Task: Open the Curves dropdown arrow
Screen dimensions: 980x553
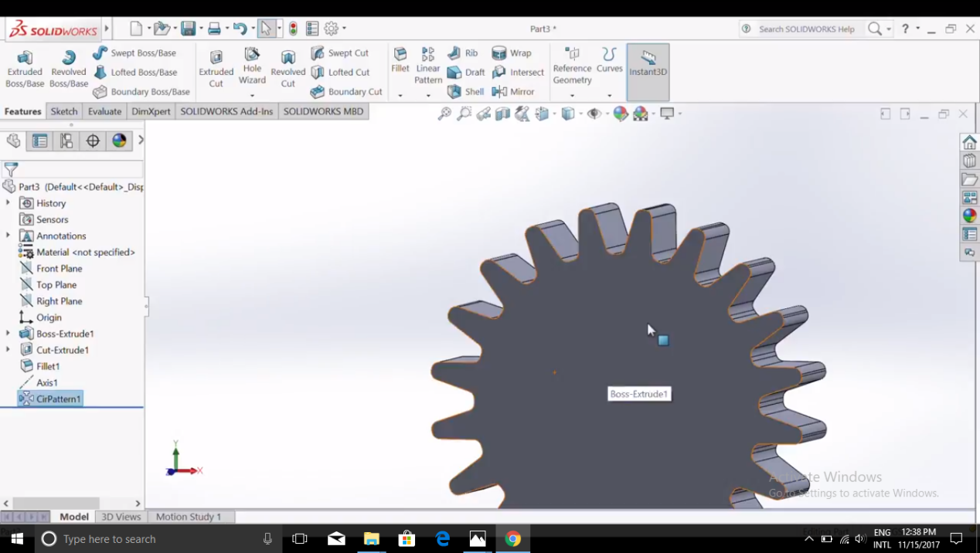Action: click(609, 96)
